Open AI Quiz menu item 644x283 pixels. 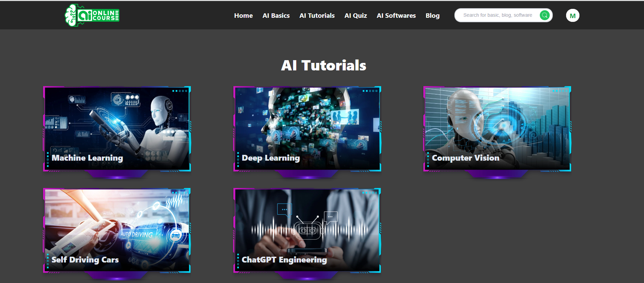tap(356, 15)
